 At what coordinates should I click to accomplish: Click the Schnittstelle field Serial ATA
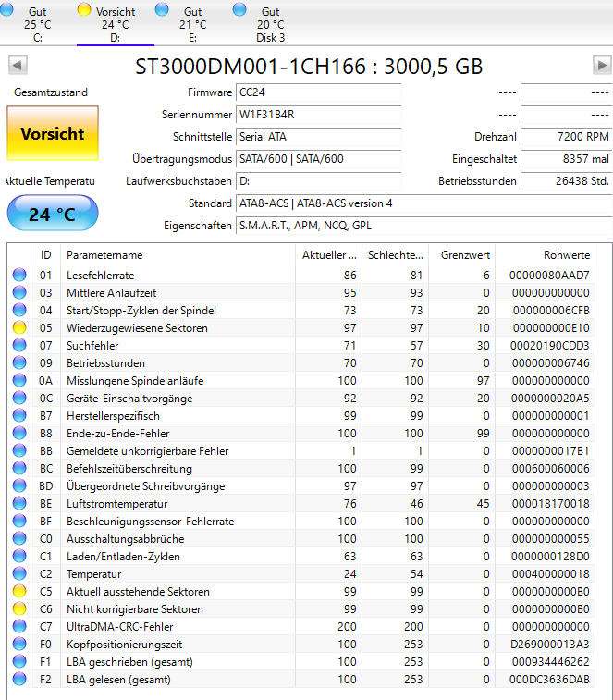coord(318,137)
